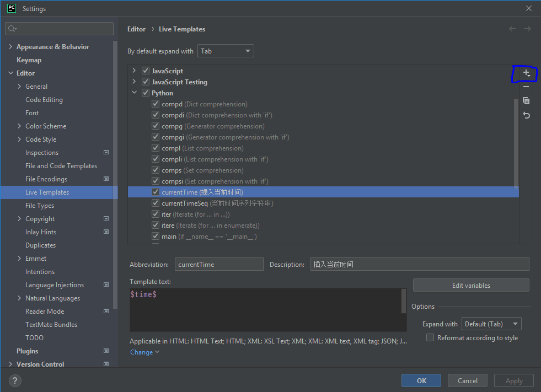The height and width of the screenshot is (392, 541).
Task: Select File Types in settings sidebar
Action: 40,206
